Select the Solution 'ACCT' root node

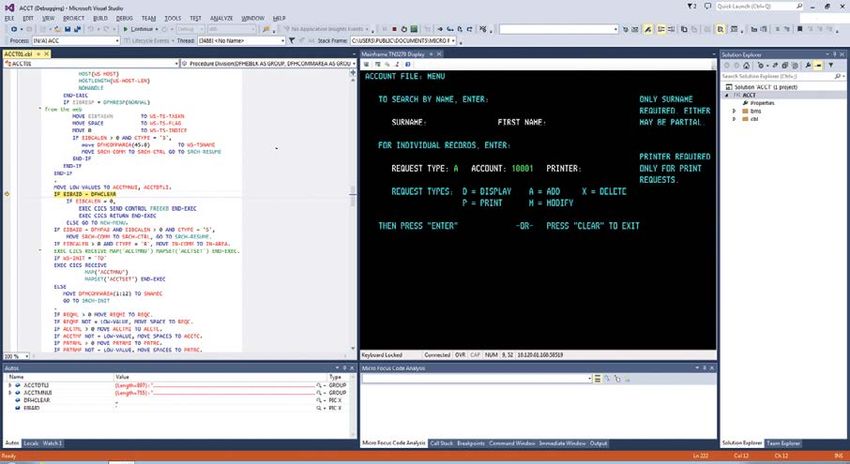pyautogui.click(x=764, y=87)
